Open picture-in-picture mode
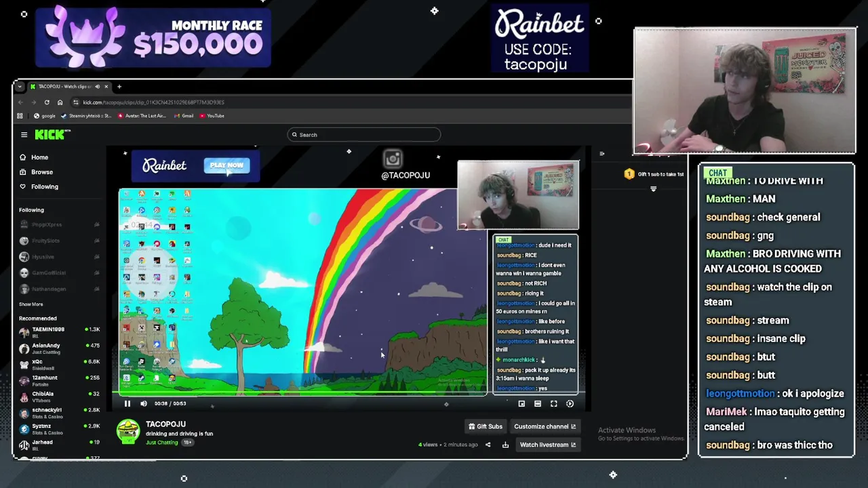 point(521,403)
